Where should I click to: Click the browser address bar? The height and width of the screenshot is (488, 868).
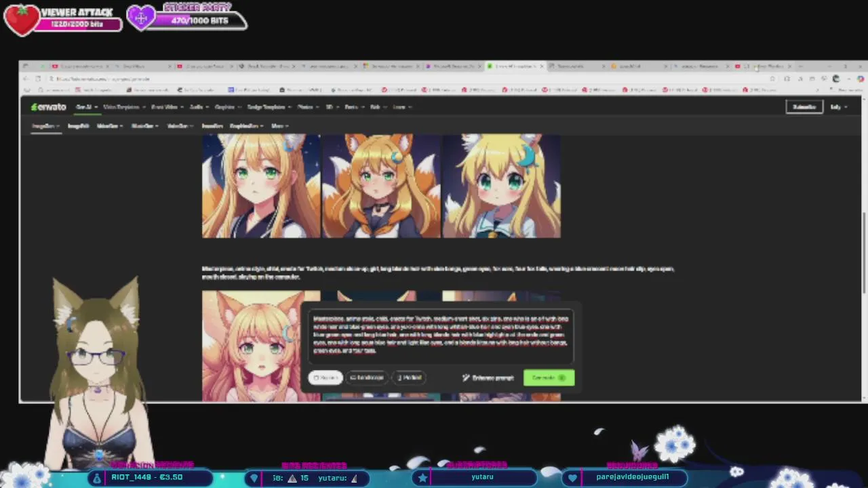coord(407,79)
